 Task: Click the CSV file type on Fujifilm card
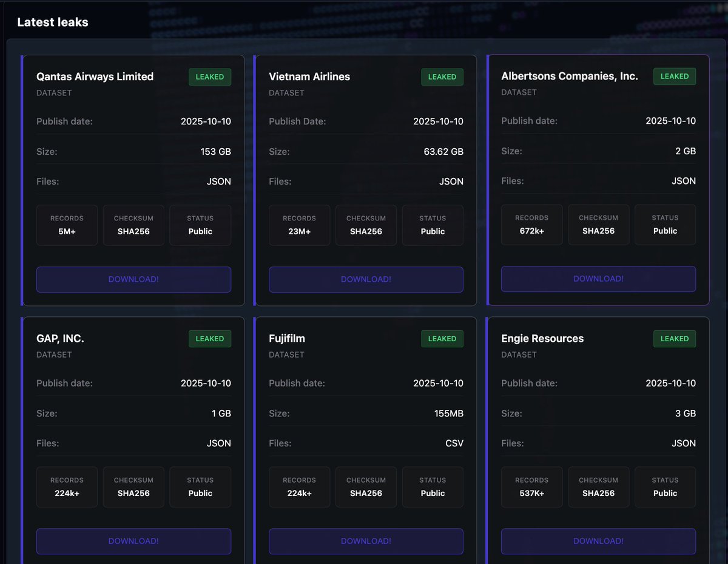coord(454,443)
